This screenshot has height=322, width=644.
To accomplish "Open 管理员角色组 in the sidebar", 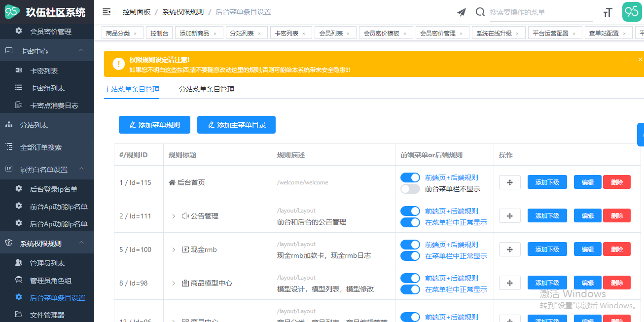I will [47, 280].
